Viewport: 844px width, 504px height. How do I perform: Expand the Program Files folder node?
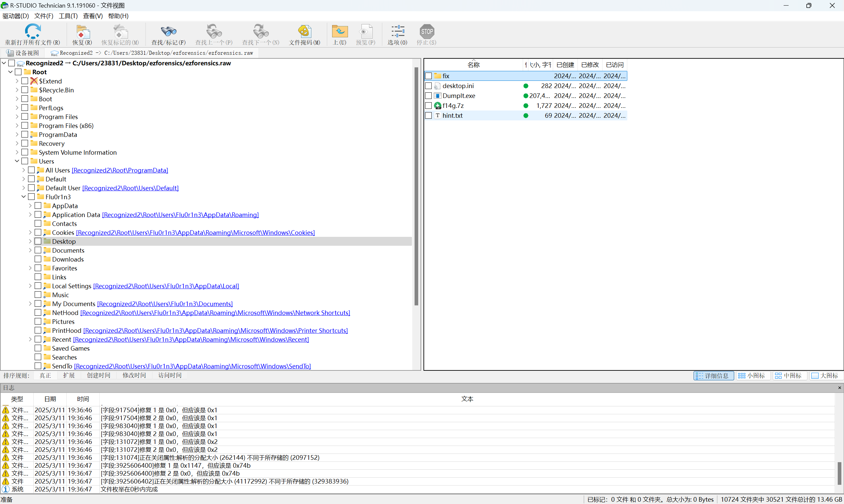click(17, 116)
